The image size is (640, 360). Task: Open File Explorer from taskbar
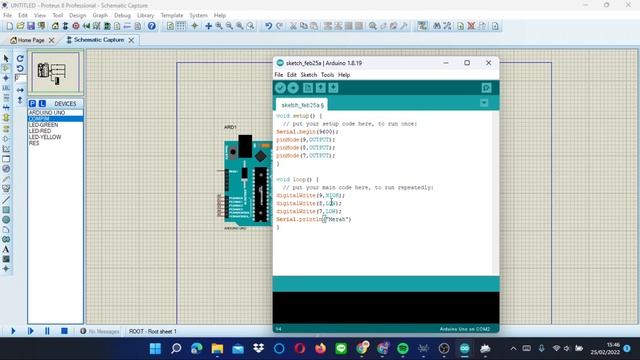(217, 349)
